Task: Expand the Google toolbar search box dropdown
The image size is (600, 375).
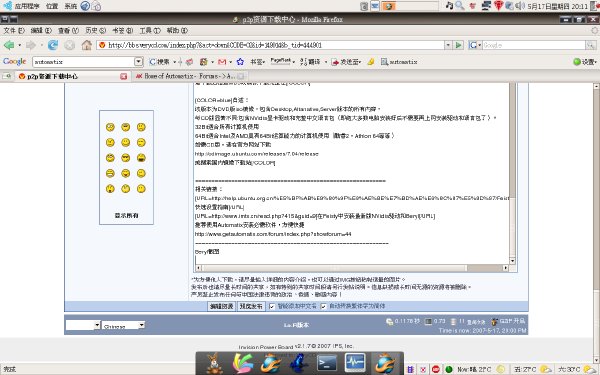Action: click(139, 62)
